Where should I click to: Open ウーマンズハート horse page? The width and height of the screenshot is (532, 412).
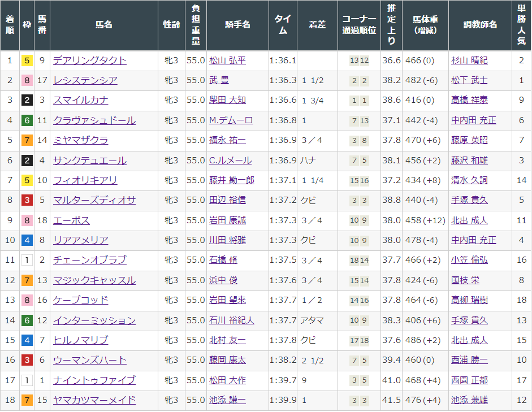[x=90, y=360]
